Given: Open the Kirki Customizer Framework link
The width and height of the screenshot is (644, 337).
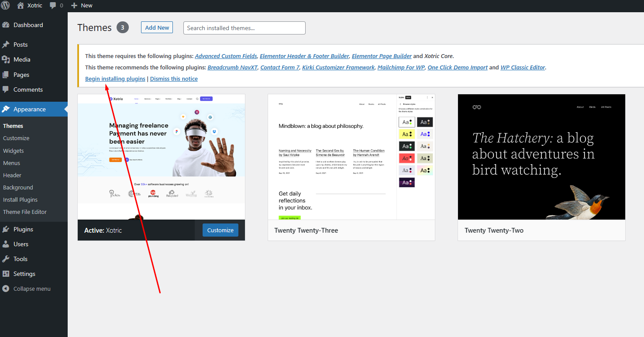Looking at the screenshot, I should (x=338, y=67).
